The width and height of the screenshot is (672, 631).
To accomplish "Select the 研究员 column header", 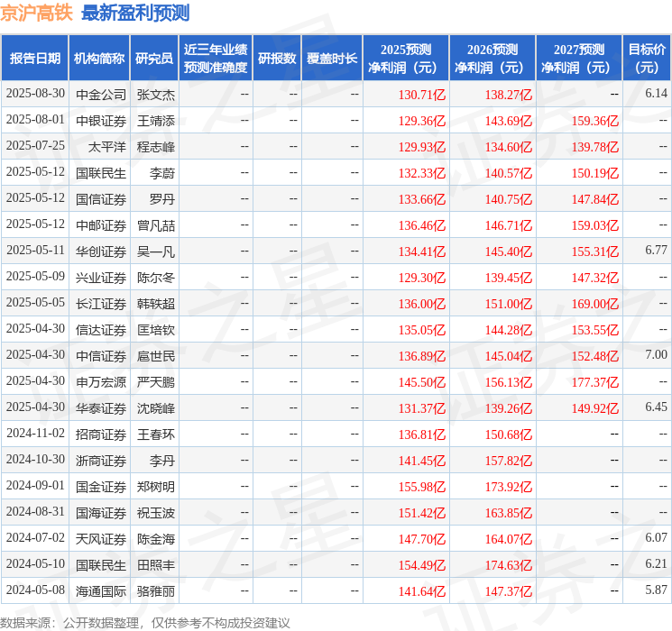I will tap(154, 59).
